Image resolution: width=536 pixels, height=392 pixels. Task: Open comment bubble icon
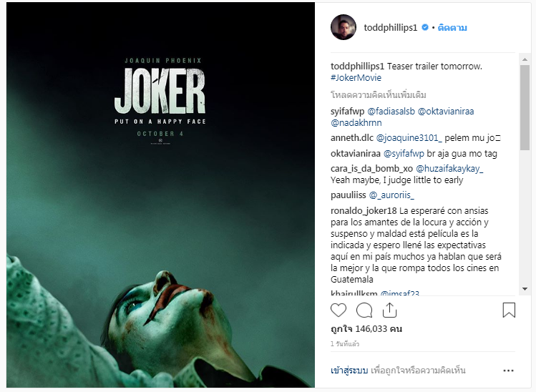[364, 310]
